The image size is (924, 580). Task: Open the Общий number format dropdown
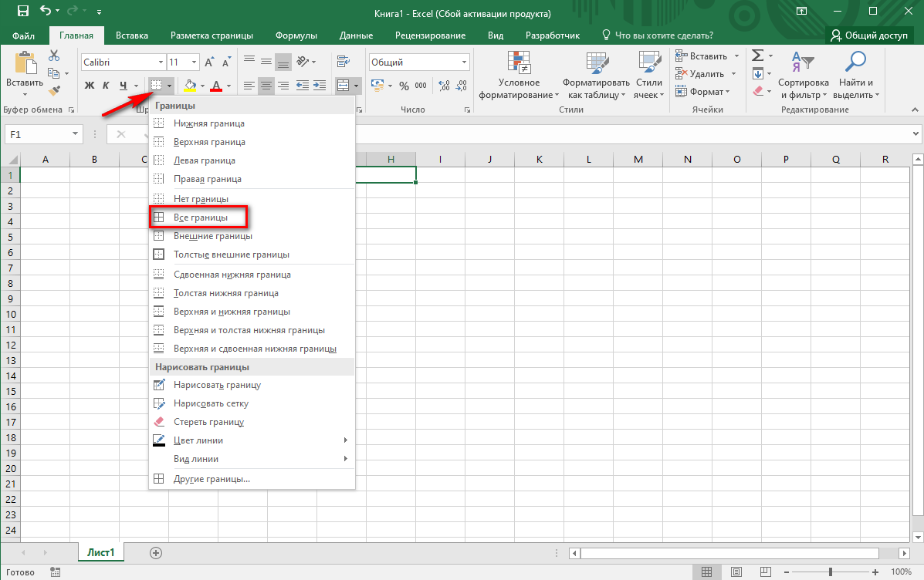[x=464, y=62]
